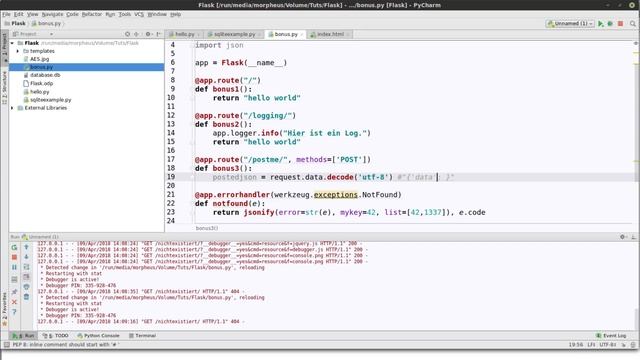
Task: Select Flask.odp in project tree
Action: 41,83
